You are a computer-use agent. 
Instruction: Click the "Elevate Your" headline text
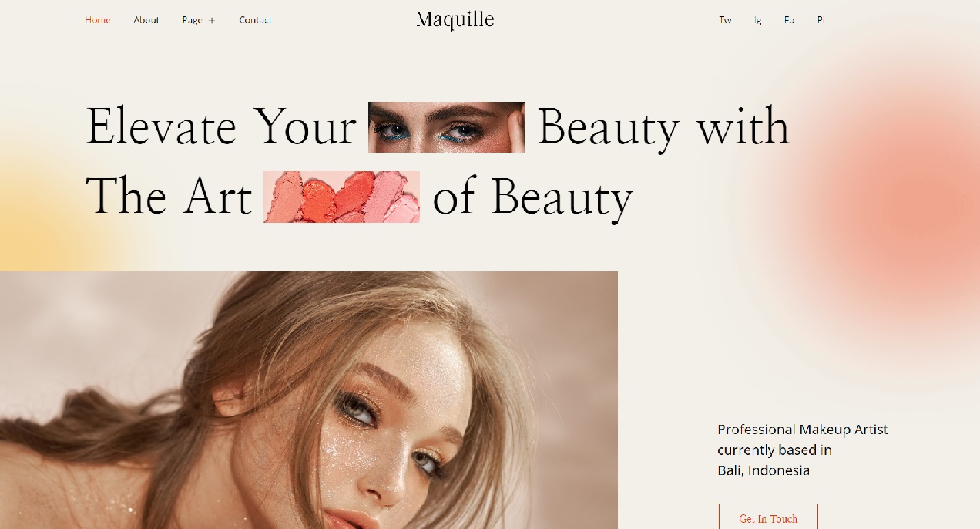pyautogui.click(x=221, y=126)
